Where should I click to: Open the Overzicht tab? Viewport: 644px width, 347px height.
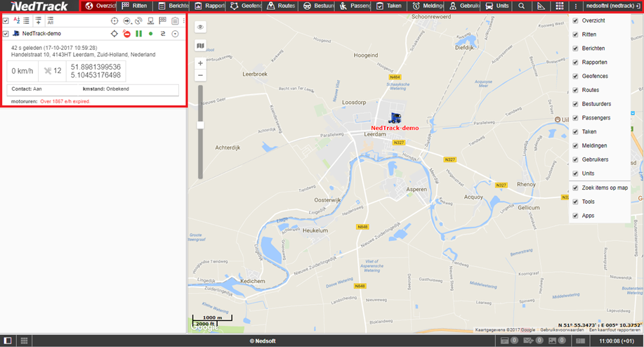click(x=98, y=6)
